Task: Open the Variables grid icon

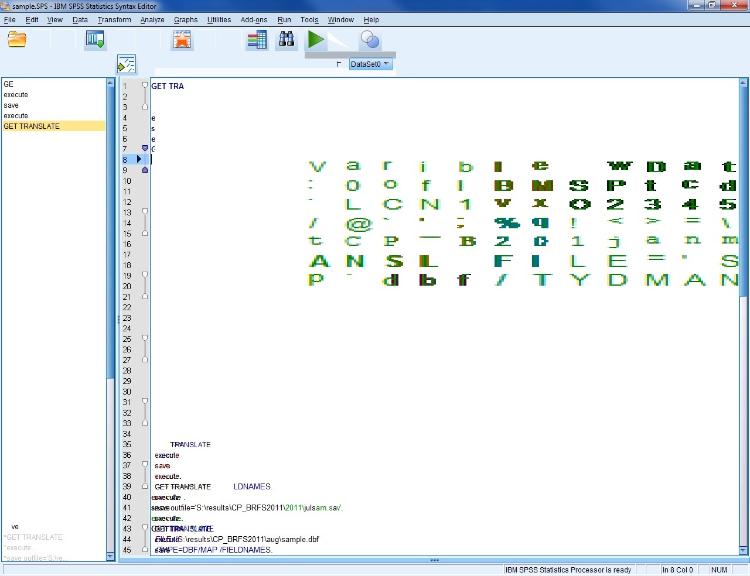Action: (x=257, y=40)
